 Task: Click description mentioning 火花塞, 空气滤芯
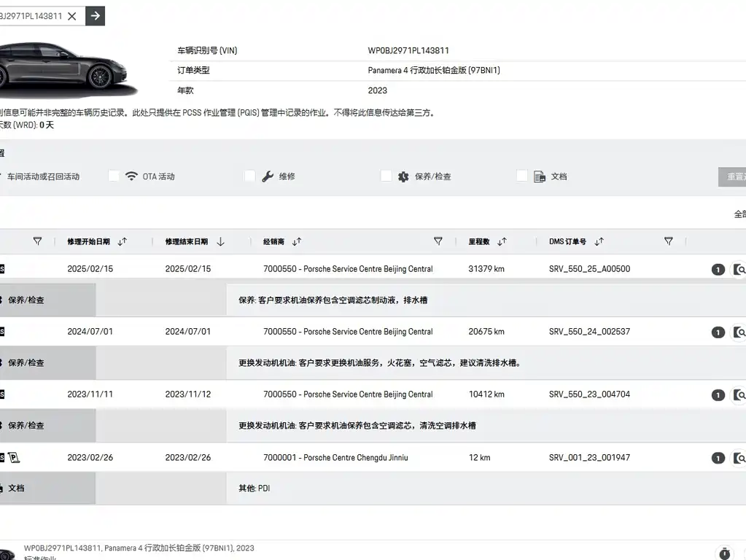381,363
